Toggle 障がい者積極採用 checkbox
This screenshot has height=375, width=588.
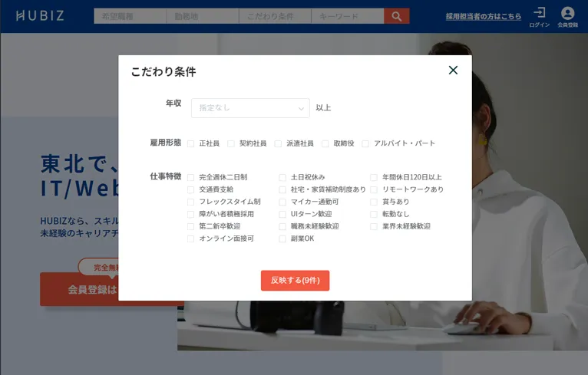point(190,215)
